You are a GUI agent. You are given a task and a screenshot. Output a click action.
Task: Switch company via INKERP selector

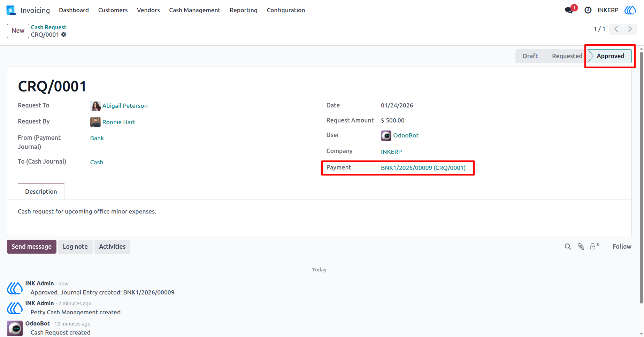[608, 10]
